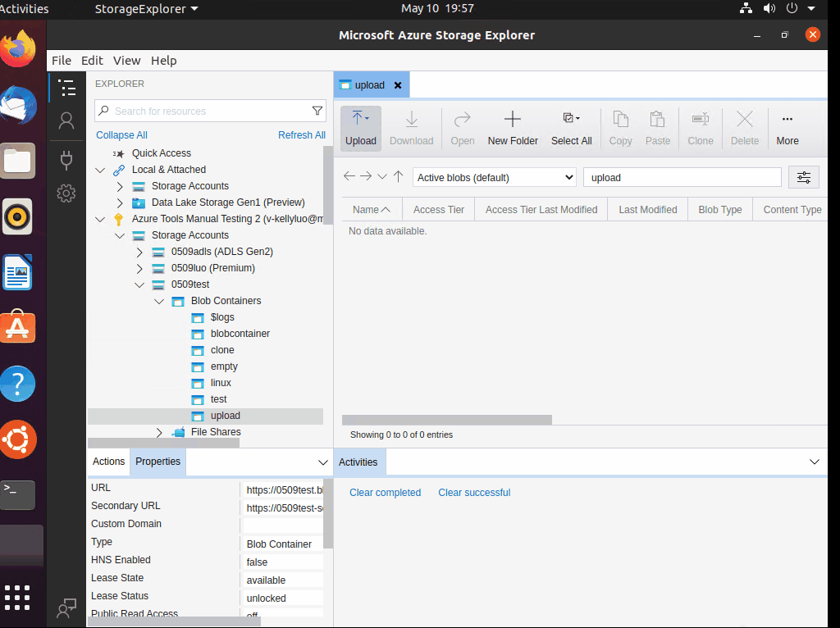Expand the 0509luo (Premium) account
Screen dimensions: 840x628
click(139, 268)
